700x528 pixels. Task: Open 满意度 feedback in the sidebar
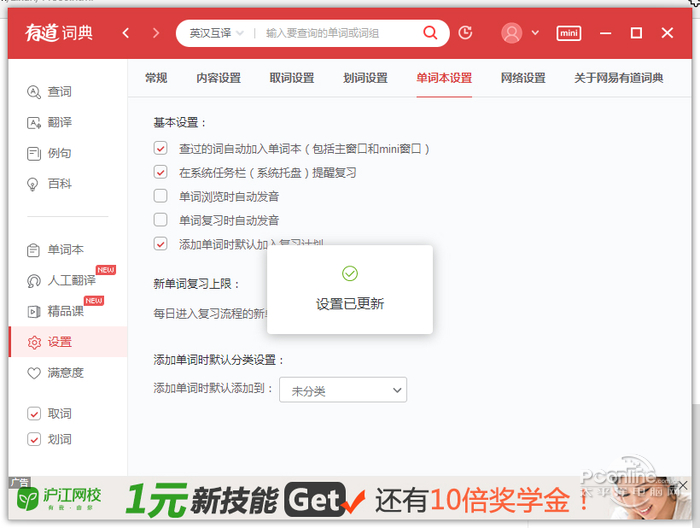[55, 373]
